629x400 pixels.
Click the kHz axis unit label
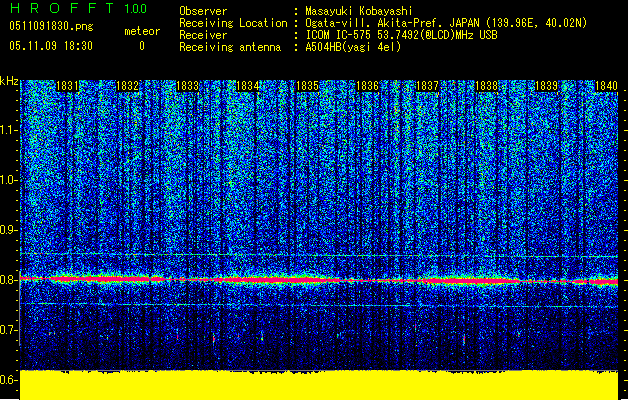pyautogui.click(x=9, y=81)
